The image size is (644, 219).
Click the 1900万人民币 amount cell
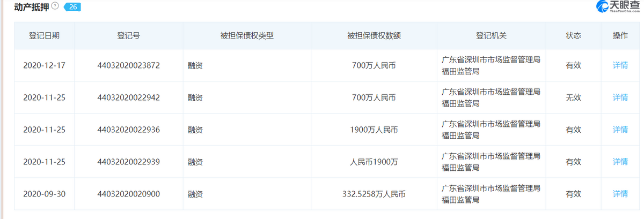[x=374, y=130]
